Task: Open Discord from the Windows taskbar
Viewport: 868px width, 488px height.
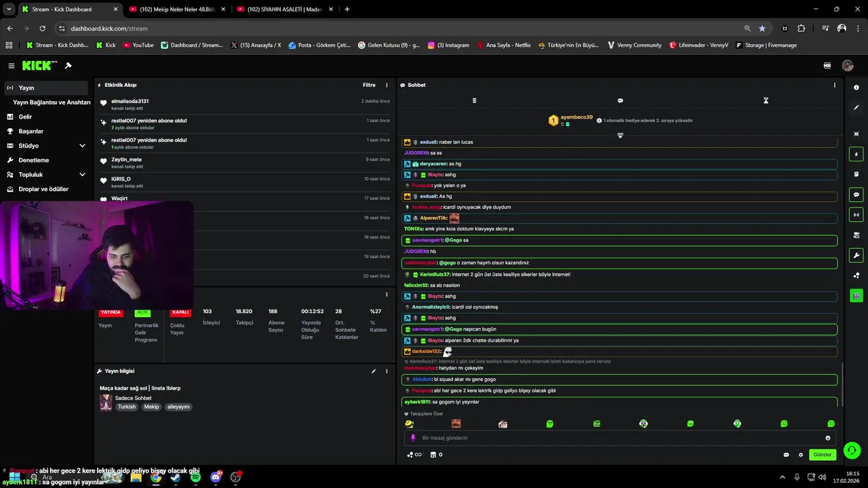Action: click(x=216, y=477)
